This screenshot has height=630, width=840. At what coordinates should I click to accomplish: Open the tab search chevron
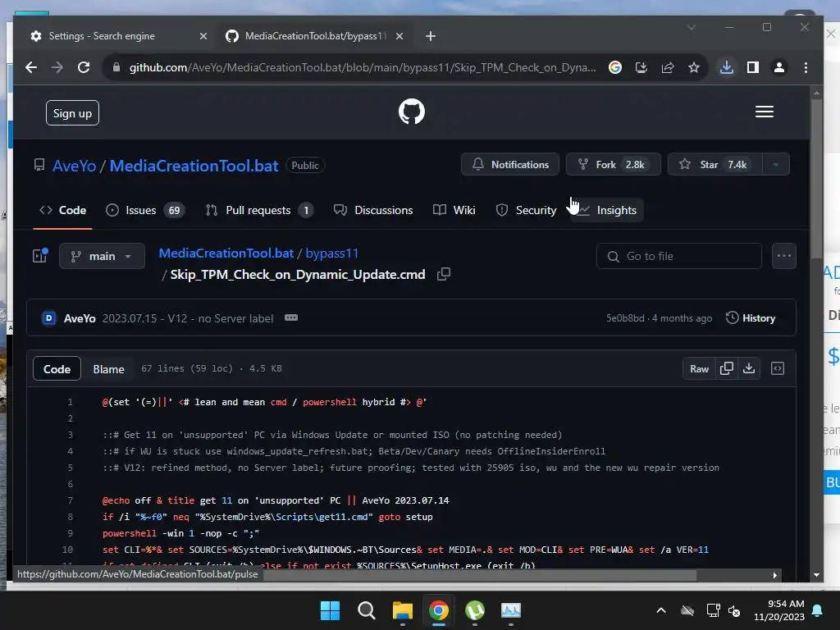click(x=692, y=27)
